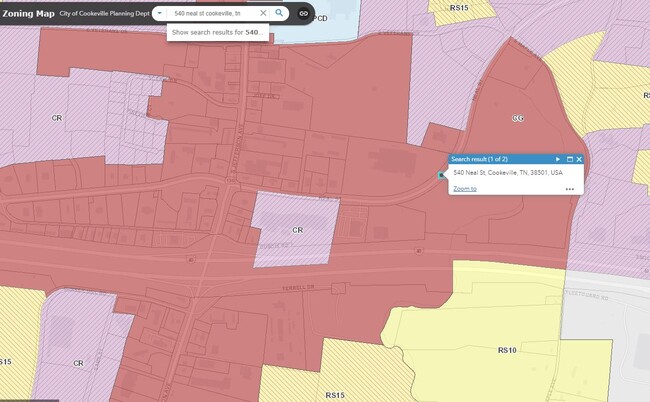Click the address search input field
650x402 pixels.
coord(211,13)
